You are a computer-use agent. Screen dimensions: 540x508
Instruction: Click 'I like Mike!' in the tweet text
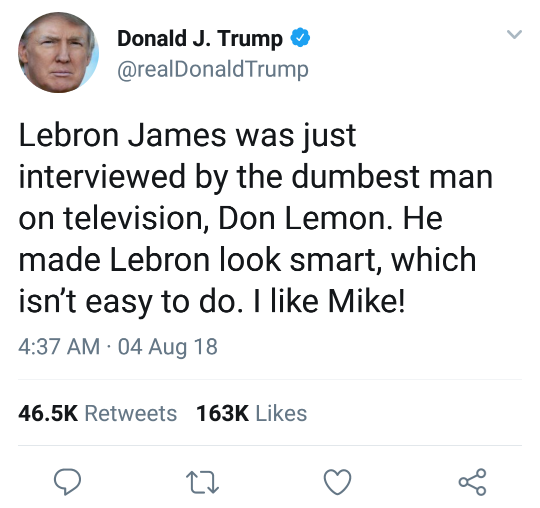329,302
